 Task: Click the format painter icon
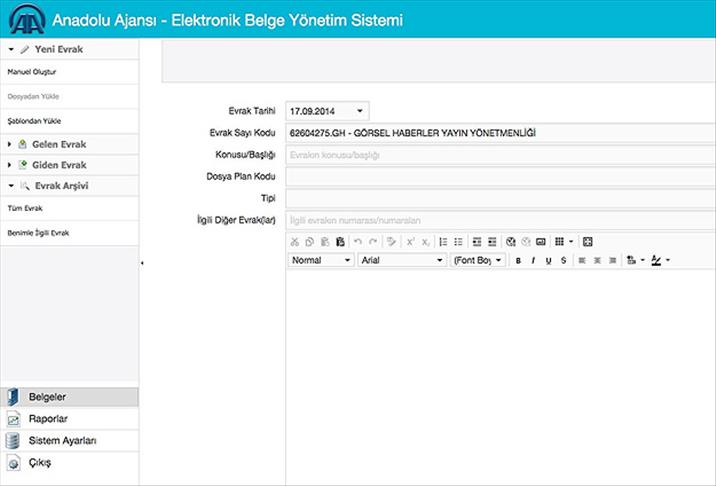(391, 242)
